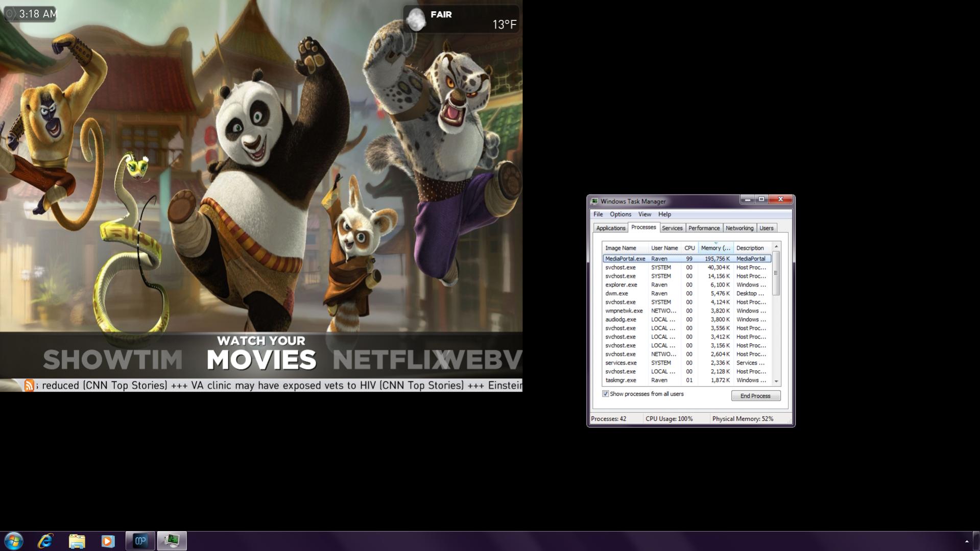Click the 13°F temperature in MediaPortal
Image resolution: width=980 pixels, height=551 pixels.
[x=505, y=24]
